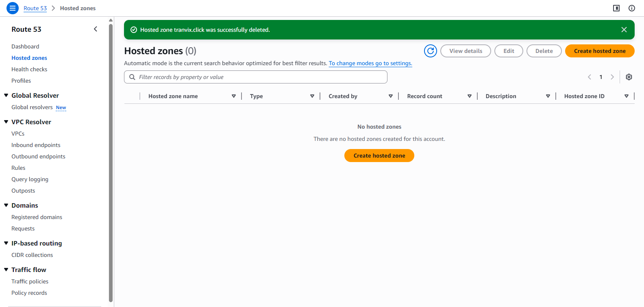Open the hamburger navigation menu
Viewport: 644px width, 307px height.
(x=13, y=8)
